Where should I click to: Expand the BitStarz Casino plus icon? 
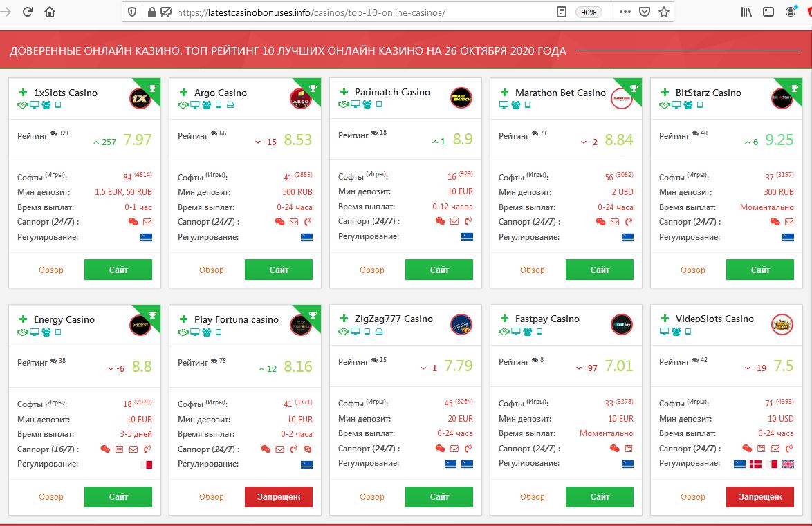[x=665, y=92]
